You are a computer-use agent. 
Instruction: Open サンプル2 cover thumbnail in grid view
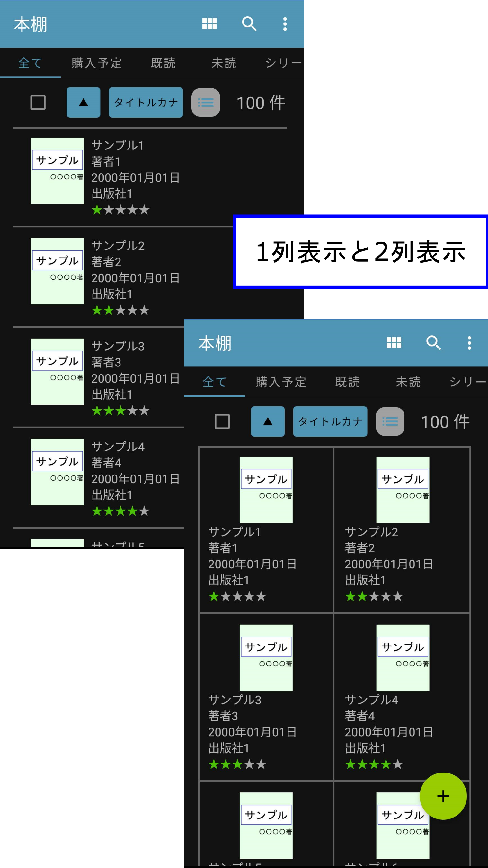point(403,490)
